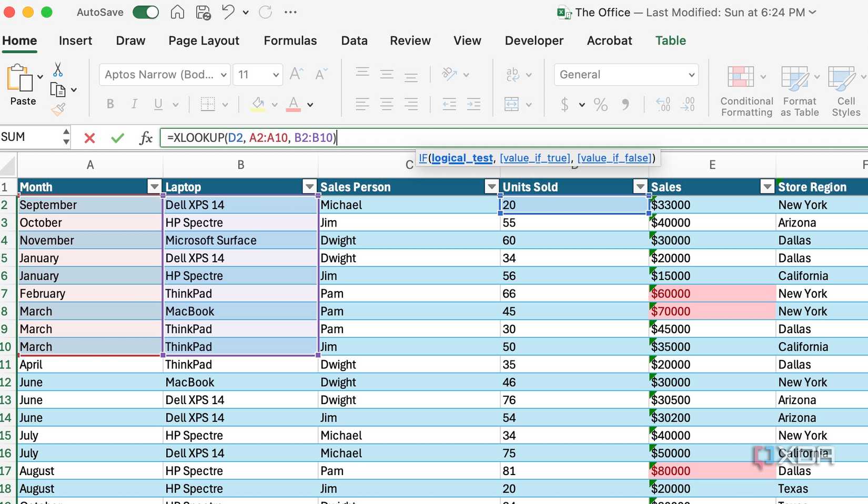Image resolution: width=868 pixels, height=504 pixels.
Task: Turn off AutoSave
Action: (146, 12)
